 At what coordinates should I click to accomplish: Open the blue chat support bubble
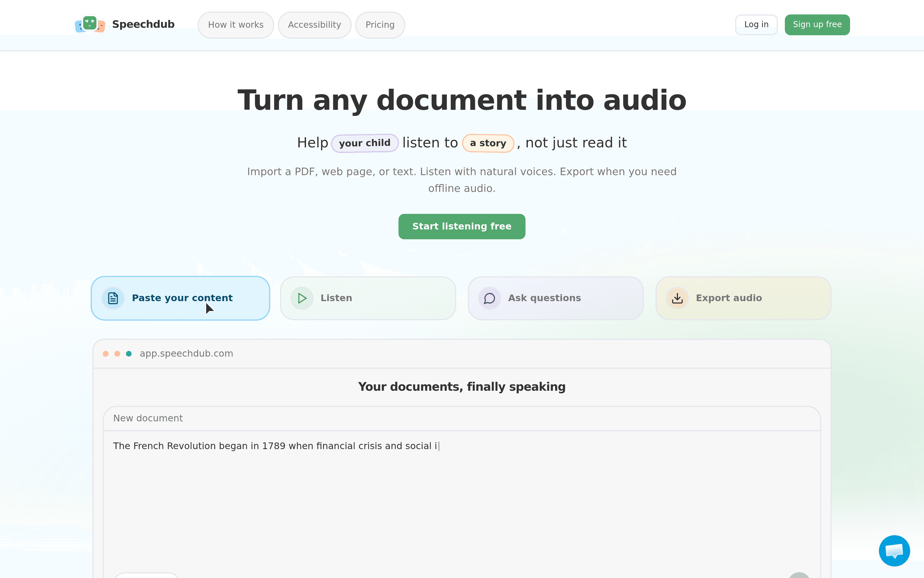coord(894,551)
